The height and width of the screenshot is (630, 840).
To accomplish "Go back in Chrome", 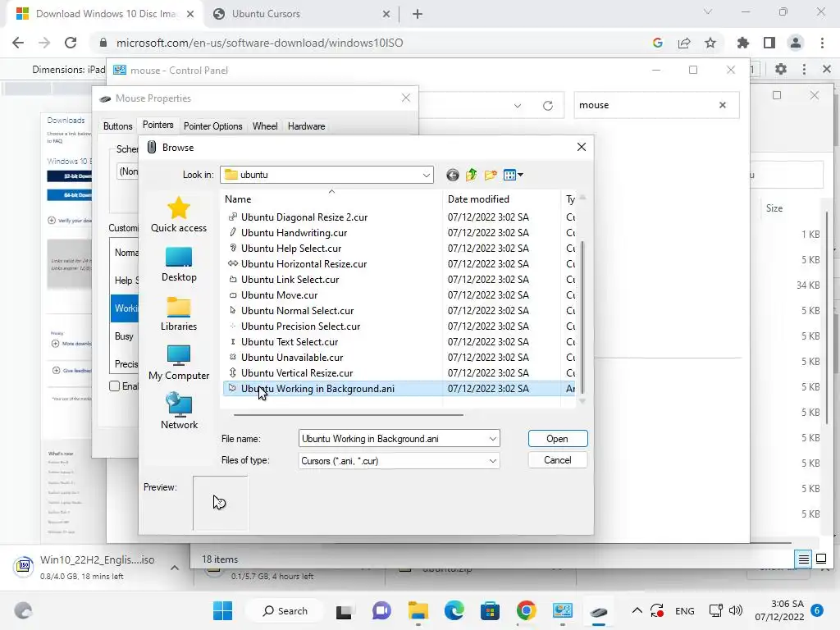I will click(x=18, y=43).
